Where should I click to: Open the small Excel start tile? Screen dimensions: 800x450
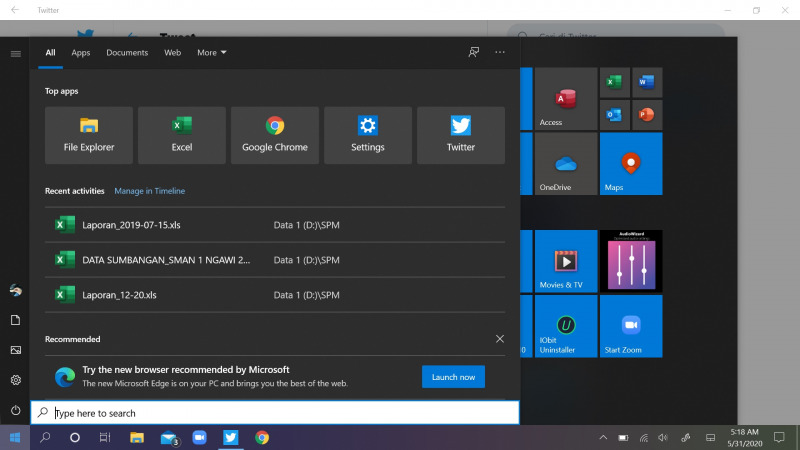(x=614, y=82)
